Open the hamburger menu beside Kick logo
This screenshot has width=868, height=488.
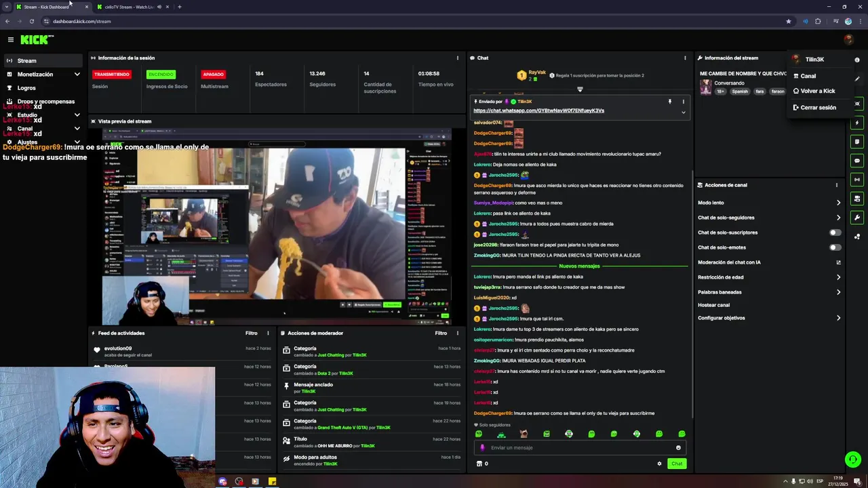10,40
